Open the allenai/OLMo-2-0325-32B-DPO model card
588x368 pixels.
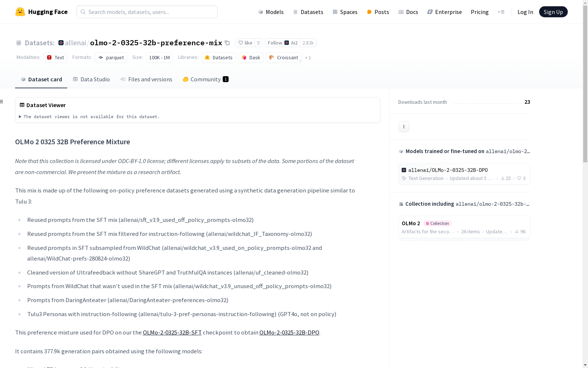pyautogui.click(x=464, y=174)
